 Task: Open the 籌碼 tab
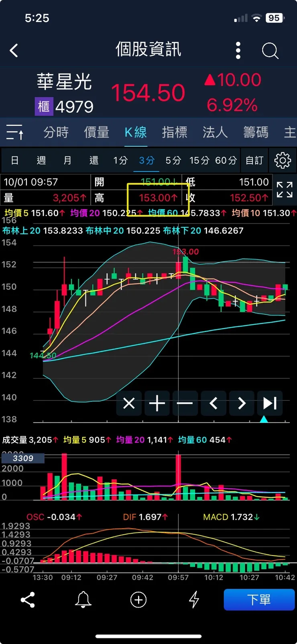coord(256,132)
